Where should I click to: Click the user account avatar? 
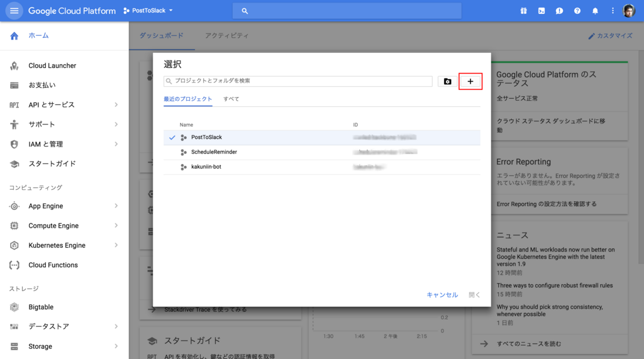click(x=629, y=11)
